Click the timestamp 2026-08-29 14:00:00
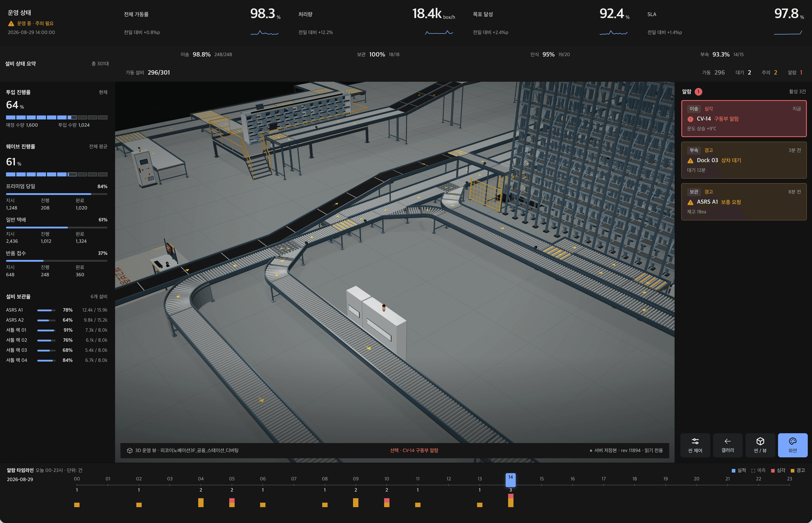This screenshot has width=812, height=523. point(31,33)
